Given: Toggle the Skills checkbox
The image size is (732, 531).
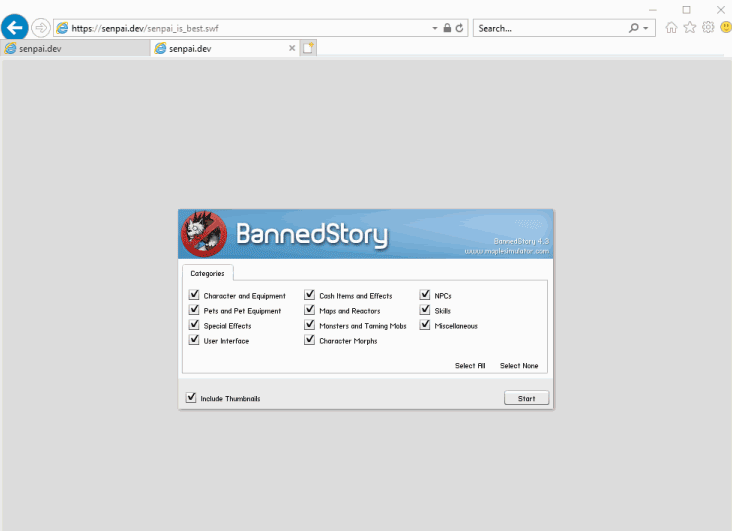Looking at the screenshot, I should click(425, 310).
